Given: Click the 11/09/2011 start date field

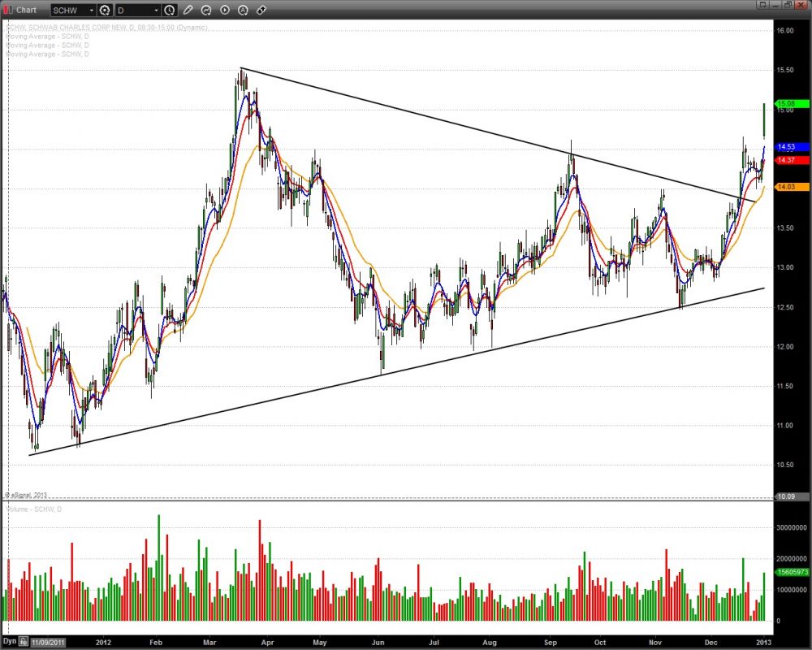Looking at the screenshot, I should [x=50, y=640].
